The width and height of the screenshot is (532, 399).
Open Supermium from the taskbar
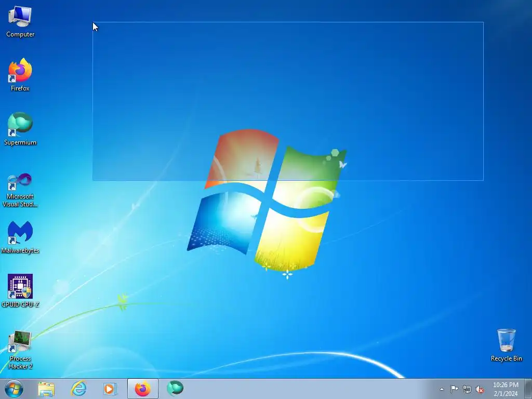(x=175, y=389)
